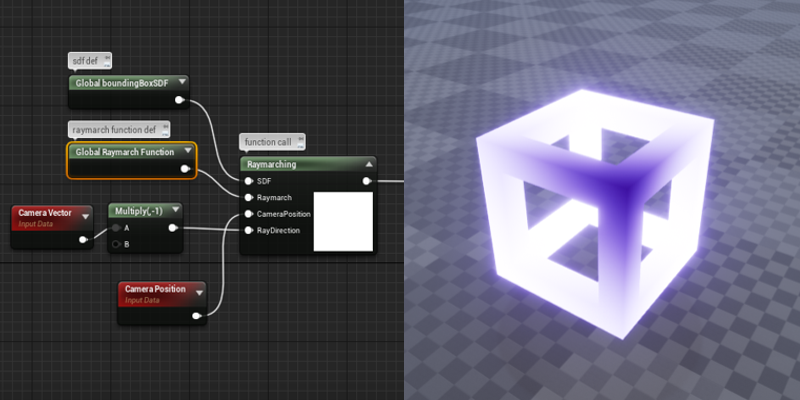Expand the Camera Position node arrow

click(199, 292)
